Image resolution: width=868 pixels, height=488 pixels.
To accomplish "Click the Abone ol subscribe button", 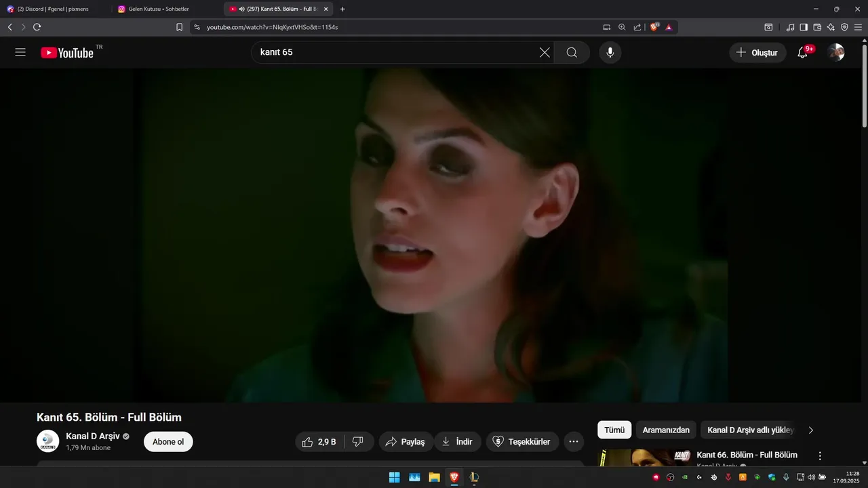I will [168, 442].
